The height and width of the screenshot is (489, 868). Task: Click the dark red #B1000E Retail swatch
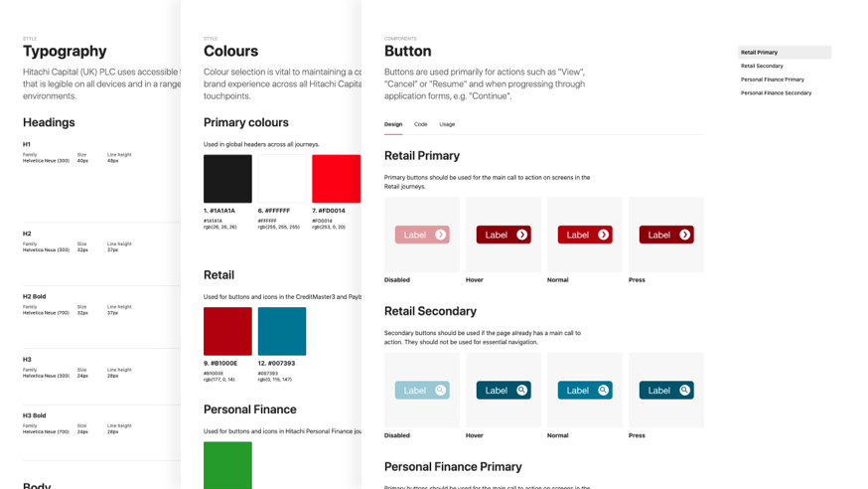click(227, 331)
